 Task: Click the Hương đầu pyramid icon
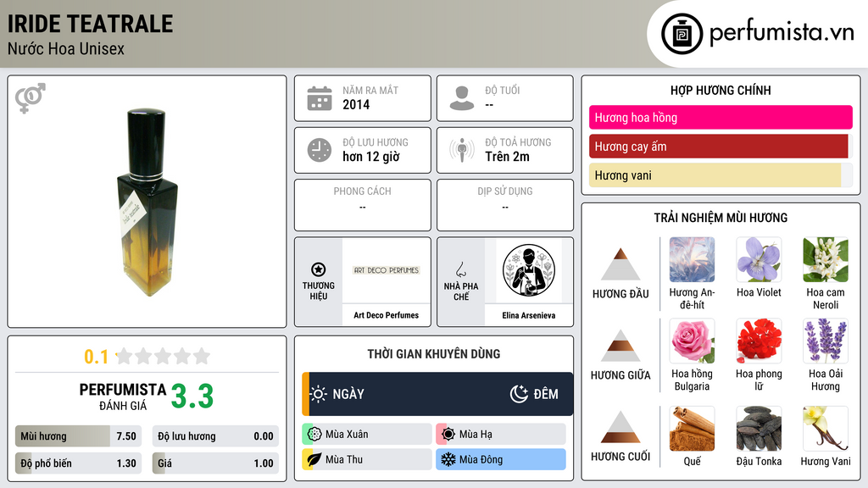coord(620,264)
